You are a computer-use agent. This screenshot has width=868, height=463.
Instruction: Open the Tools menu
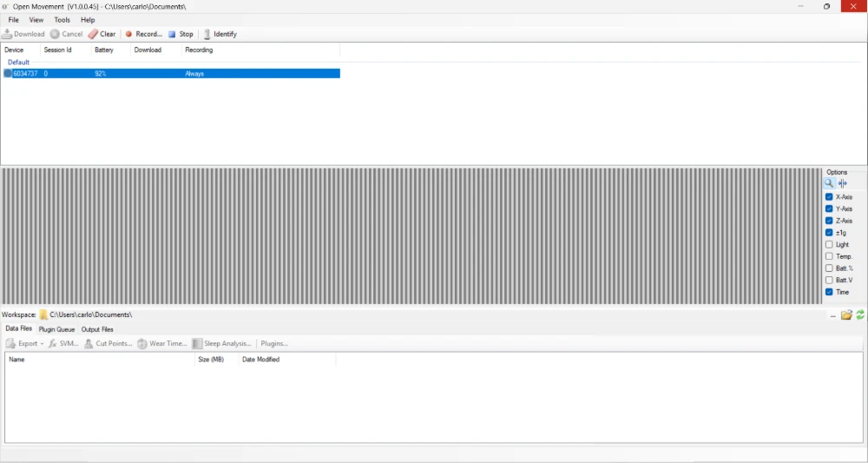[x=62, y=19]
